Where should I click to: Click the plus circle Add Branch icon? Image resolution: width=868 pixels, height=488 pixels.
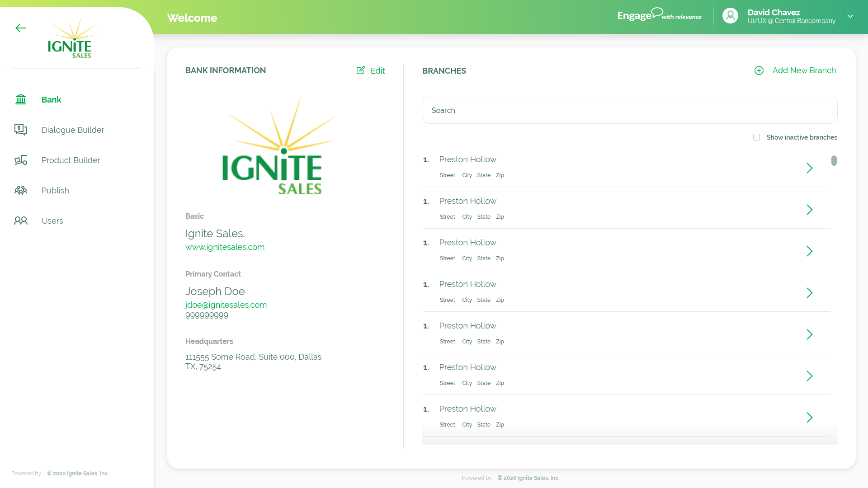(x=759, y=70)
